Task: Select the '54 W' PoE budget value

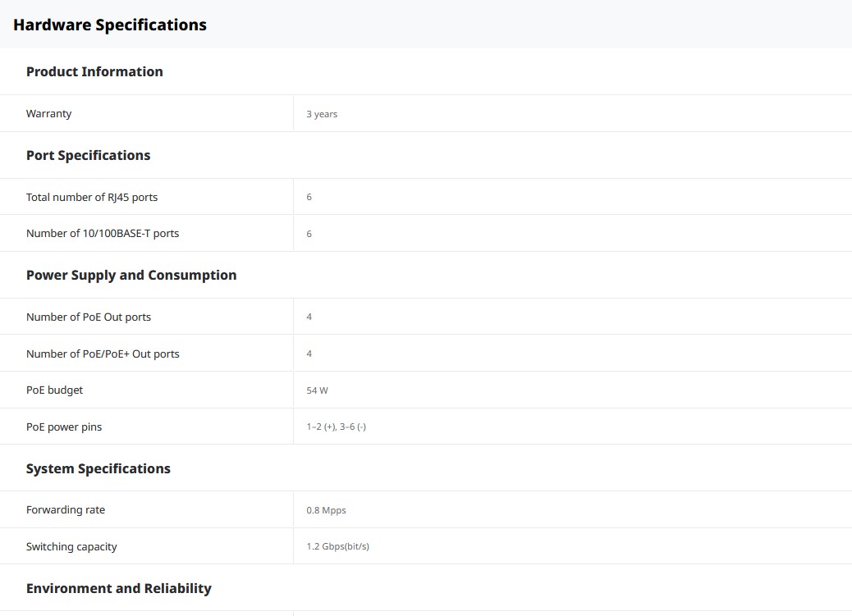Action: pos(317,390)
